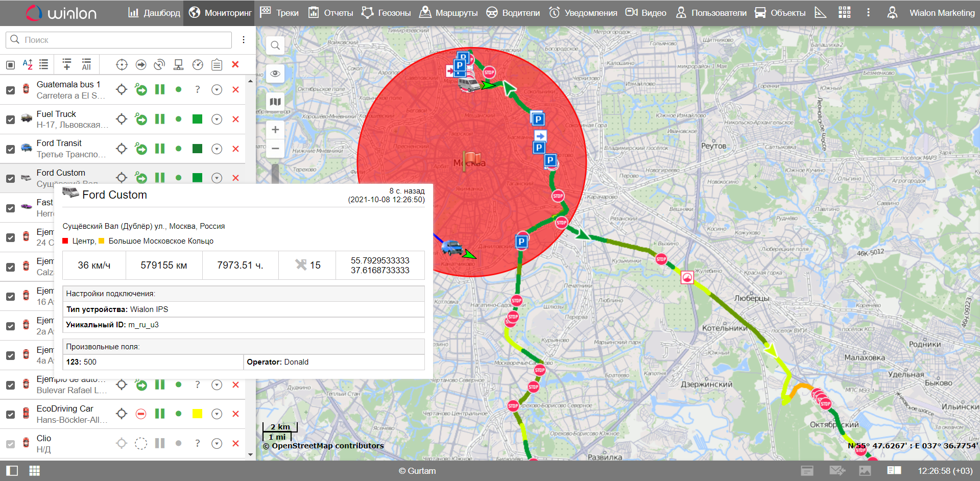Click Ford Transit dark green sensor swatch
The image size is (980, 481).
point(197,149)
